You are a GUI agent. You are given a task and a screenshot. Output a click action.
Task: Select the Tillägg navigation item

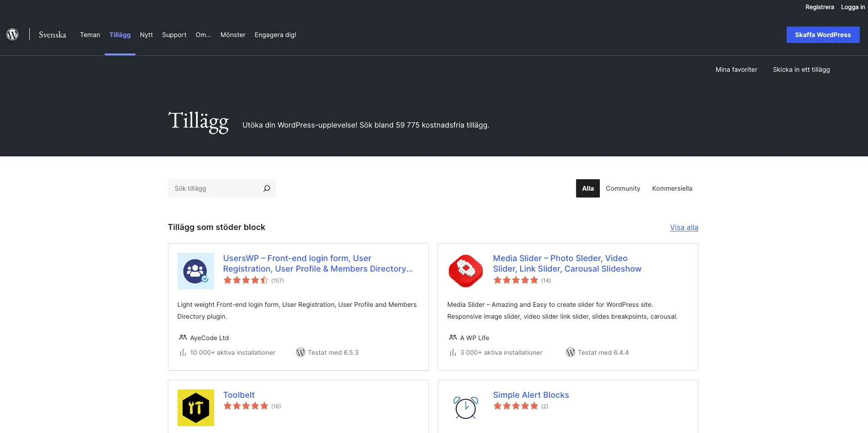pos(120,35)
